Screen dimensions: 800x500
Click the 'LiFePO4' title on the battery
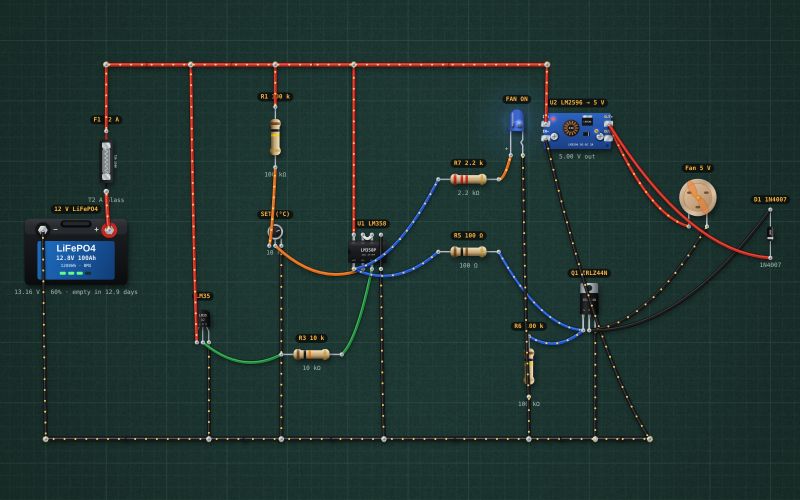(76, 248)
